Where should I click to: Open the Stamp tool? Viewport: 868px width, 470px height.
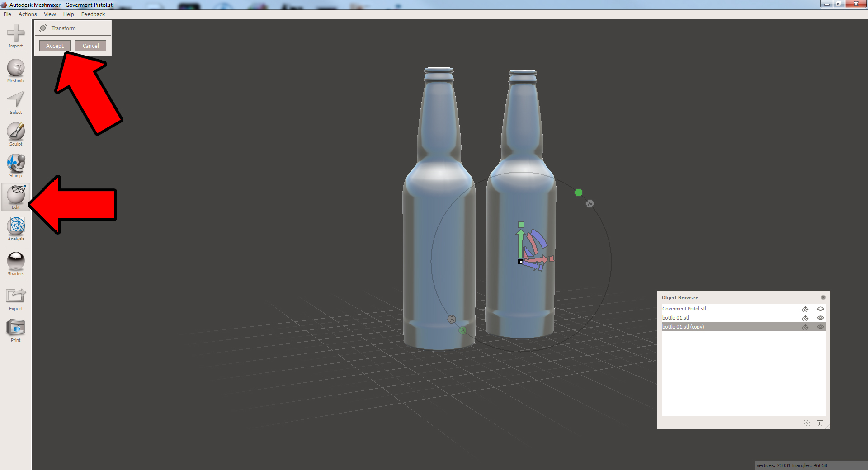click(16, 166)
